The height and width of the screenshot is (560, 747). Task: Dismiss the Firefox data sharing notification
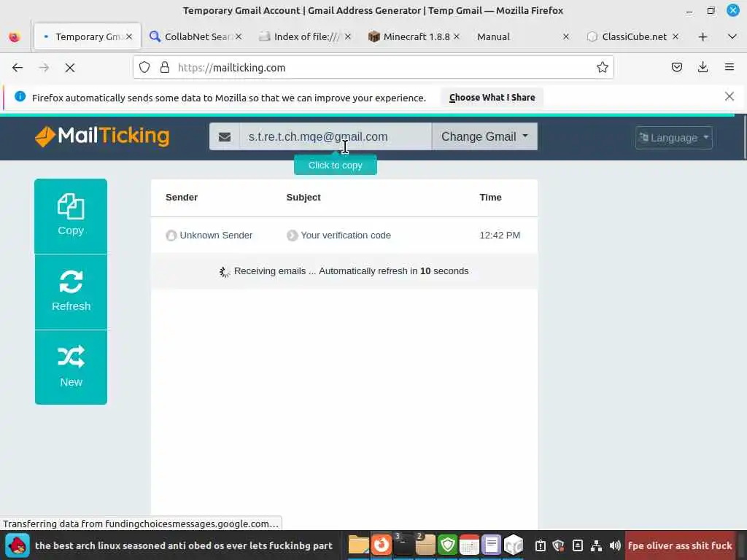click(x=729, y=97)
